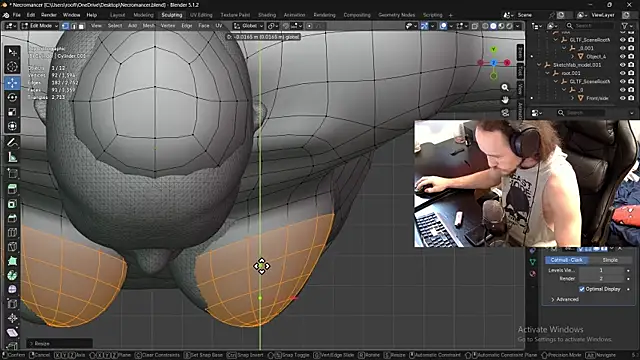Screen dimensions: 640x360
Task: Select the Spin tool
Action: (x=12, y=275)
